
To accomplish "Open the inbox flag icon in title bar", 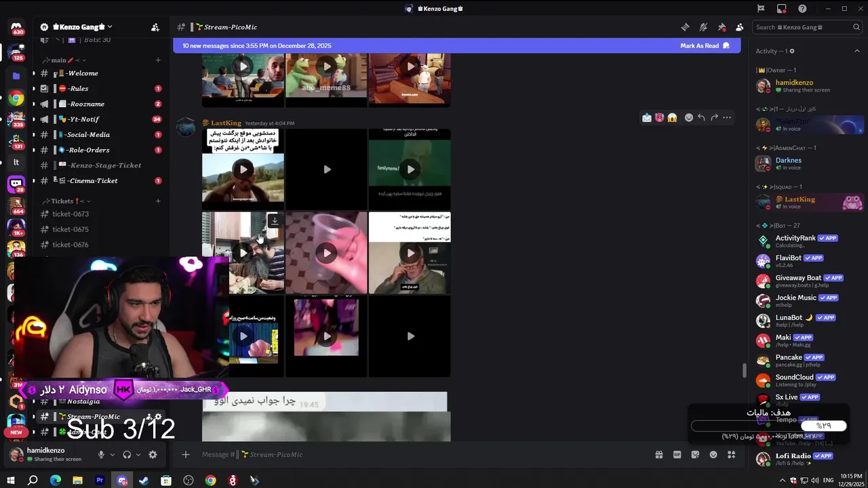I will (x=761, y=9).
